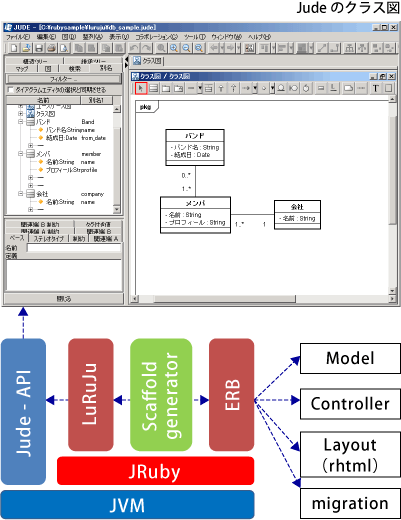Switch to the 構造ツリー tab

[35, 61]
